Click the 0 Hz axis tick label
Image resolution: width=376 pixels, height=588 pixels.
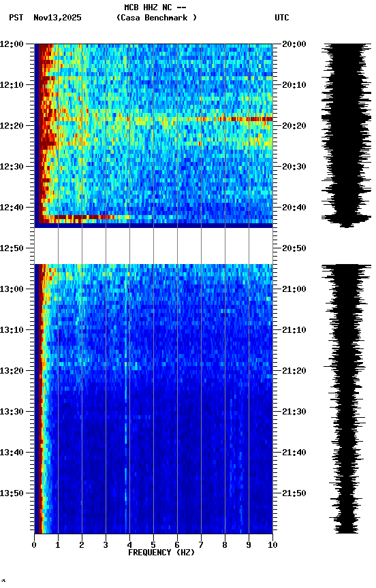pos(34,545)
